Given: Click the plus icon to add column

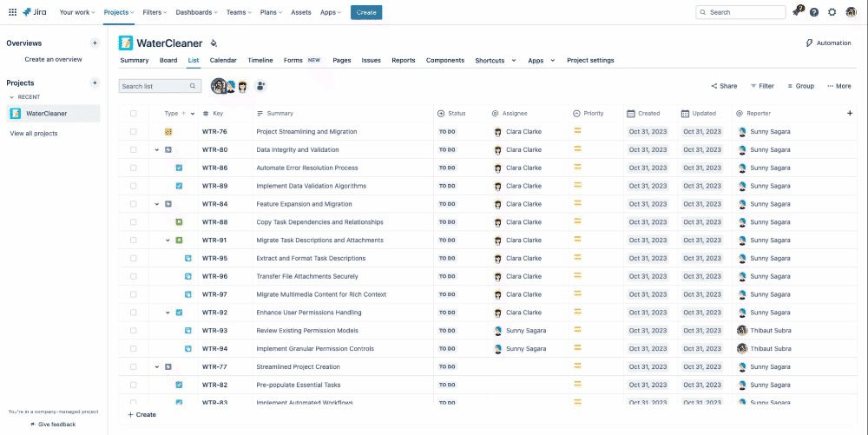Looking at the screenshot, I should tap(850, 113).
